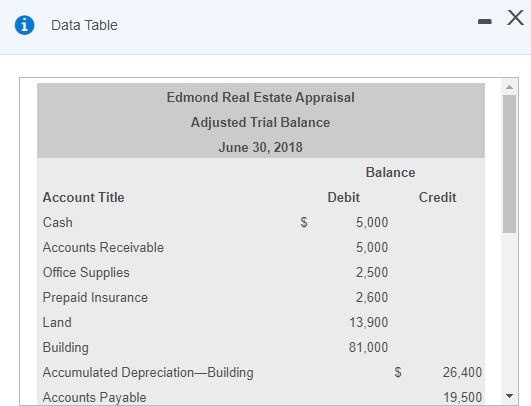Select the 'Prepaid Insurance' row label
This screenshot has width=531, height=406.
pos(95,298)
